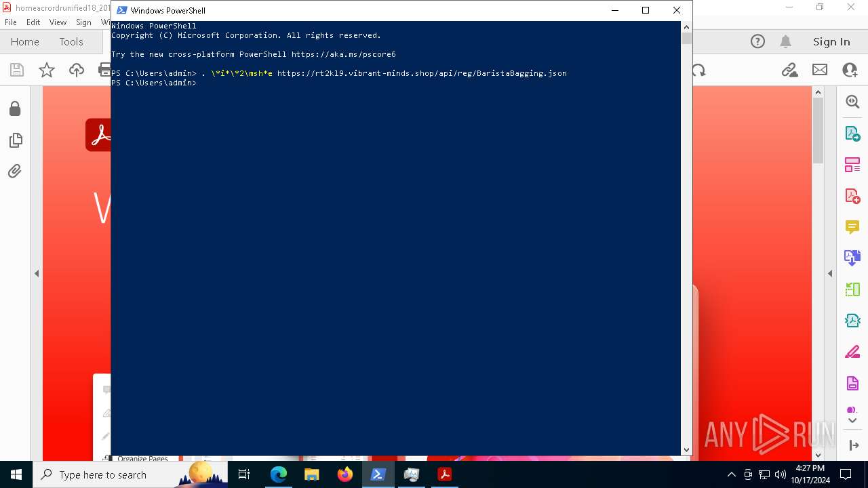The width and height of the screenshot is (868, 488).
Task: Open the attachments paperclip panel
Action: click(x=15, y=171)
